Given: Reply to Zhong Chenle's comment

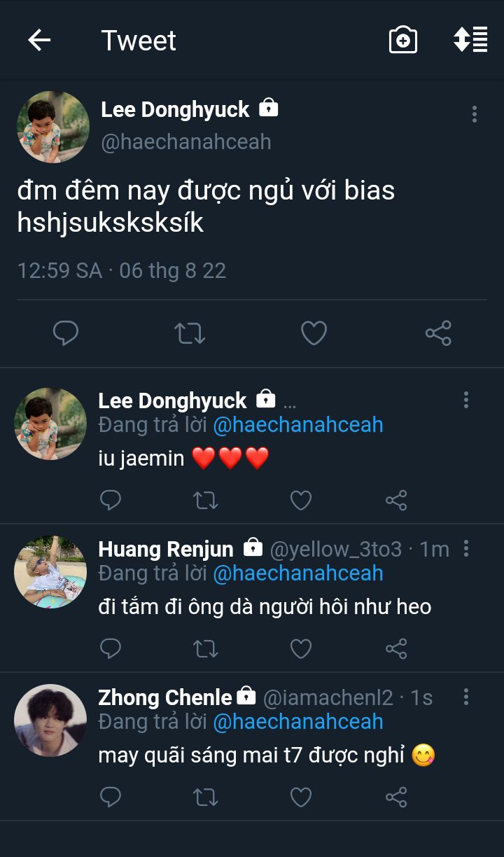Looking at the screenshot, I should pyautogui.click(x=111, y=797).
